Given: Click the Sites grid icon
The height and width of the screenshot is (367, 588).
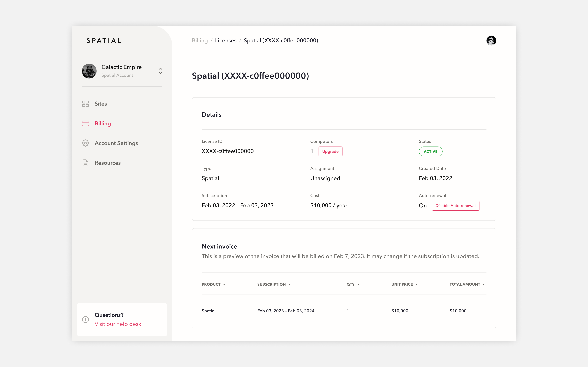Looking at the screenshot, I should coord(85,104).
